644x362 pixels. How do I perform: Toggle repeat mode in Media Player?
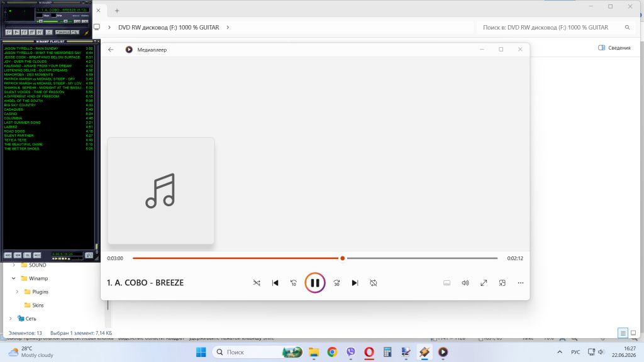(374, 283)
